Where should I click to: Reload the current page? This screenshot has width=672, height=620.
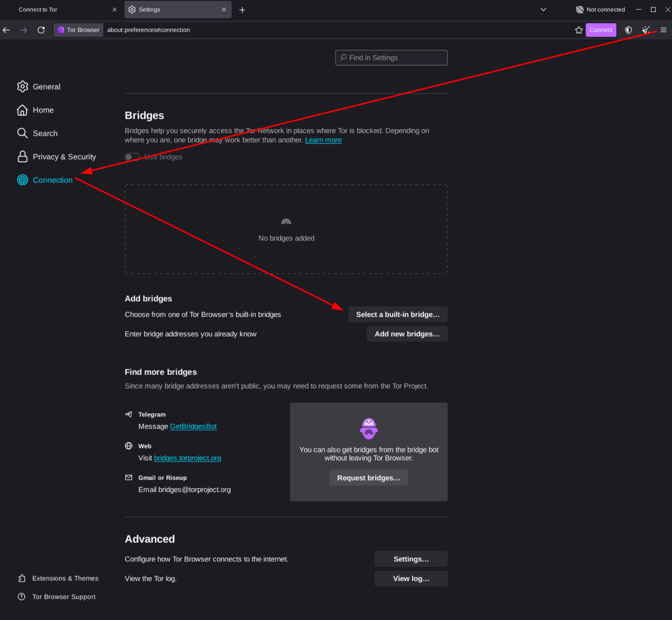point(41,30)
